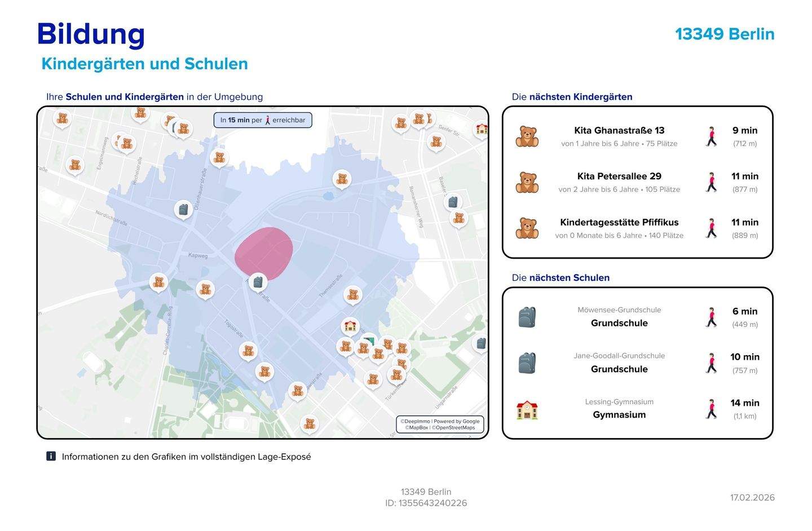Click the info icon beside the Lage-Exposé note
Screen dimensions: 812x531
51,457
